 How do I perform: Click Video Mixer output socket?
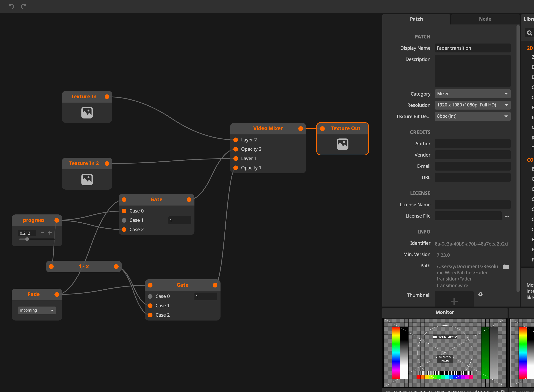point(300,129)
